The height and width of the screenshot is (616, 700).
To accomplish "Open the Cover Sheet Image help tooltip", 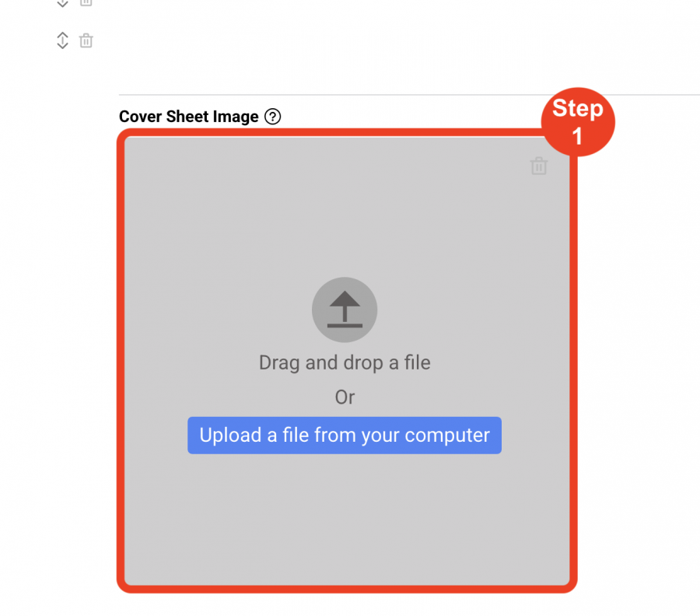I will [273, 117].
